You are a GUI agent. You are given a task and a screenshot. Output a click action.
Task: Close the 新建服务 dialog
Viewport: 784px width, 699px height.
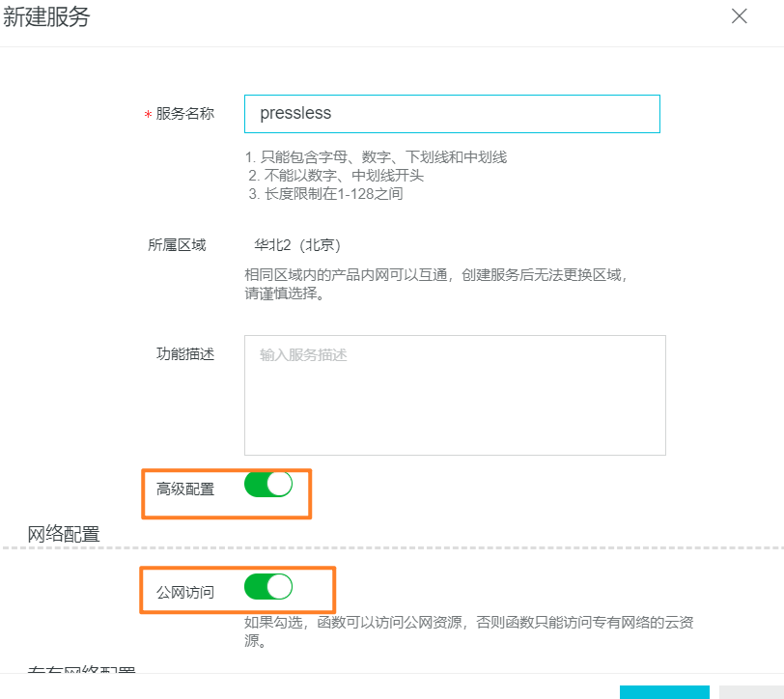(x=739, y=16)
